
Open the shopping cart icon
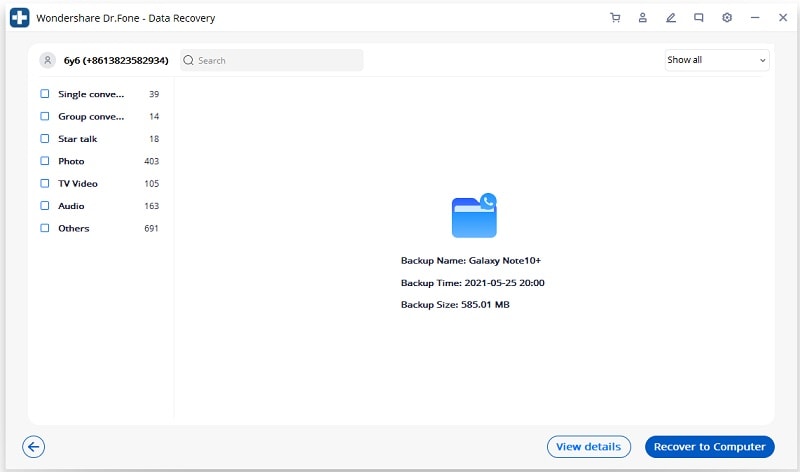(x=615, y=18)
